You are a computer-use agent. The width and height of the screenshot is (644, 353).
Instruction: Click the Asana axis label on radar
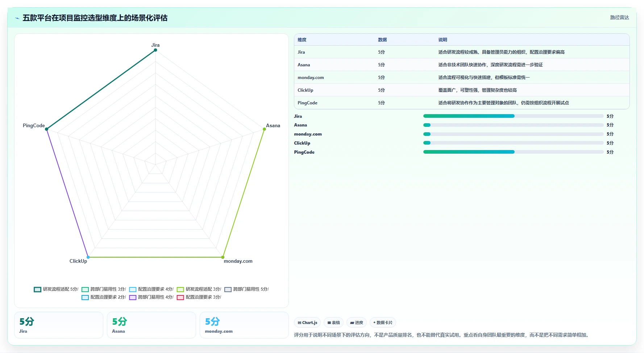pos(273,125)
